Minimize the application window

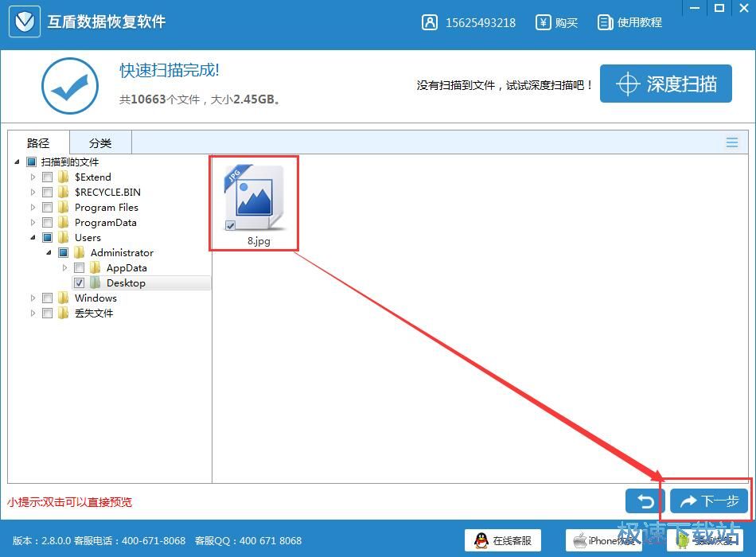(695, 8)
